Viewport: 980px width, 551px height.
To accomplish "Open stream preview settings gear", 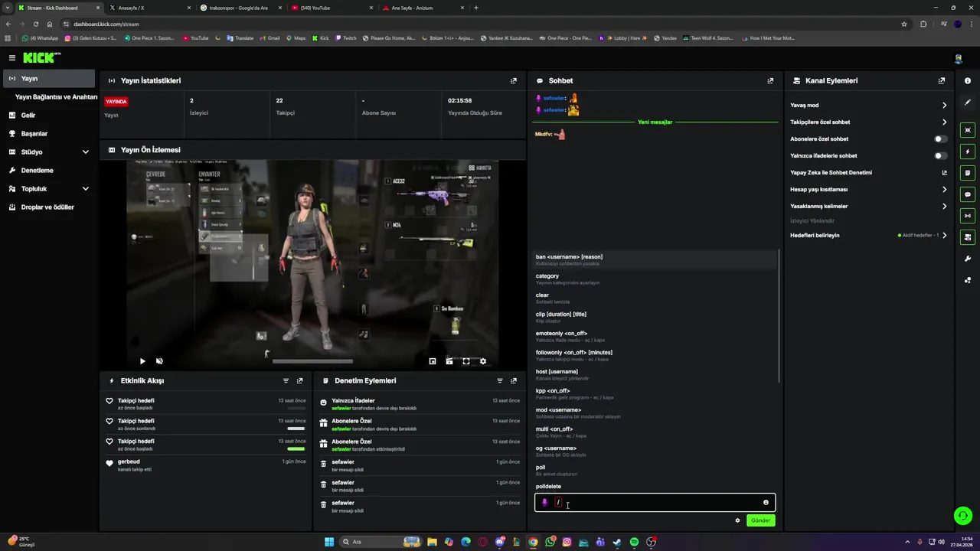I will point(482,361).
